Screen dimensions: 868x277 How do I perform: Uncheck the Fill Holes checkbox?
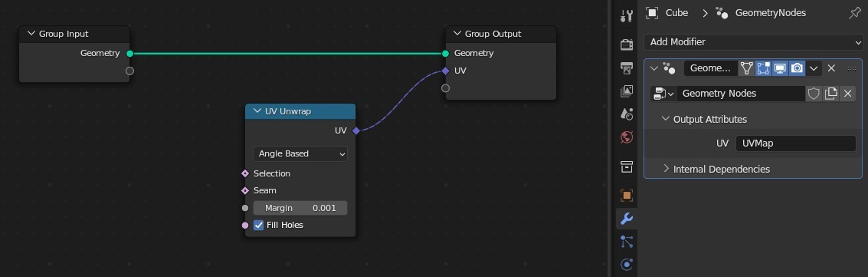click(x=258, y=225)
